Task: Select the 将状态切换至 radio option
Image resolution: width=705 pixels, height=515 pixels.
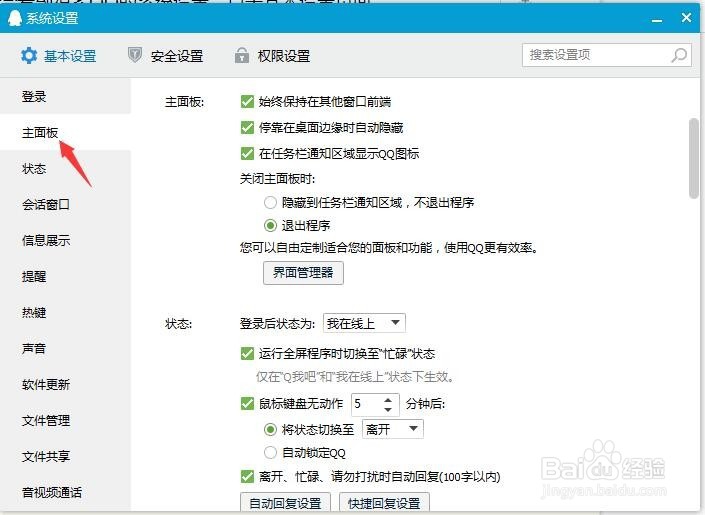Action: [x=270, y=430]
